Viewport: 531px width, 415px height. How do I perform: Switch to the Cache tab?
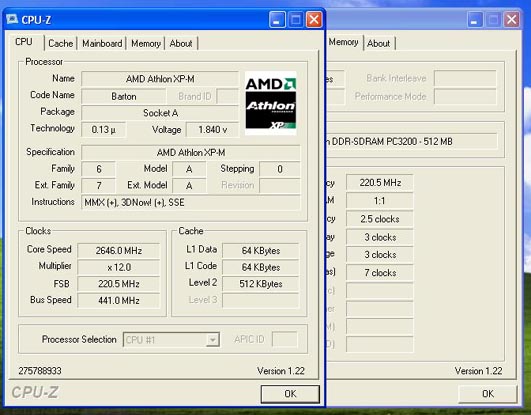click(61, 43)
